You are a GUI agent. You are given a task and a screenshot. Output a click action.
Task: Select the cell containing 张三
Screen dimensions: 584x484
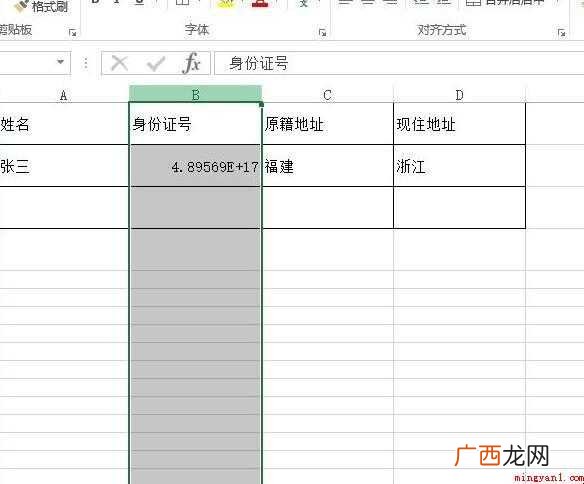[64, 166]
